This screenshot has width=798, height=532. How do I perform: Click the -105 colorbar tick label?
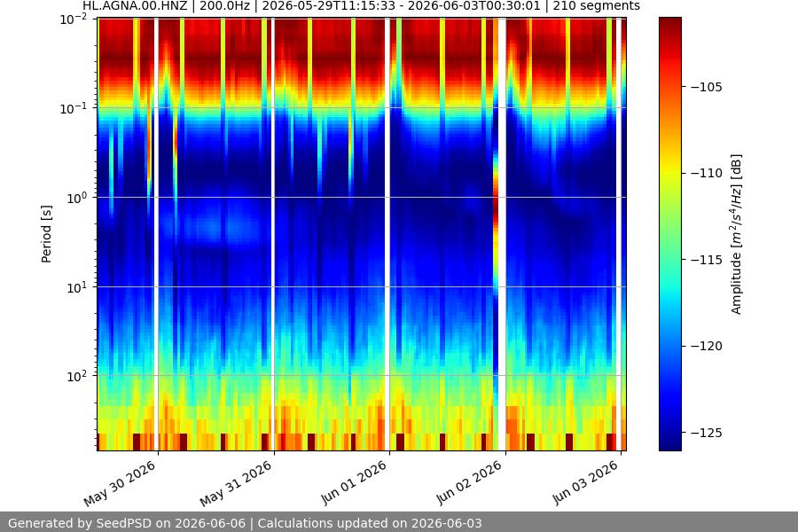(x=707, y=87)
